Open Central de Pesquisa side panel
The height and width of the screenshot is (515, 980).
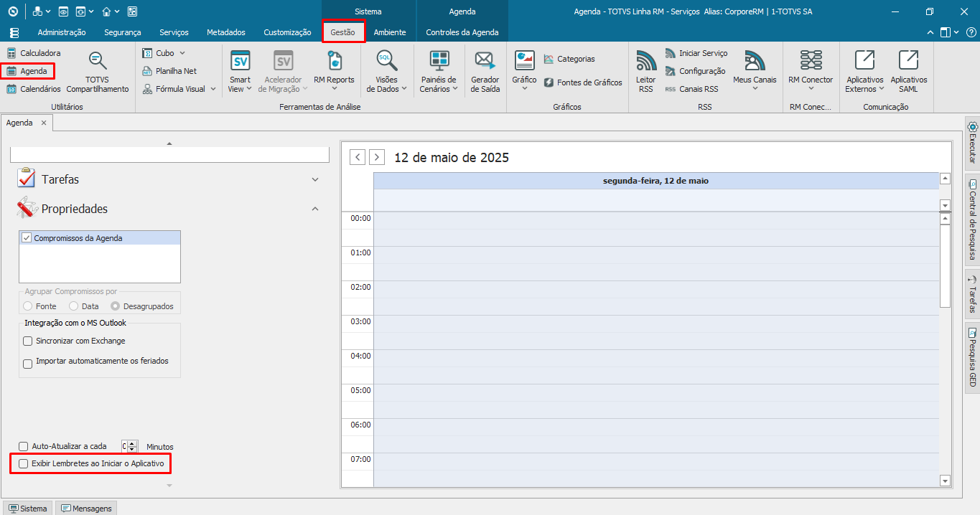973,219
